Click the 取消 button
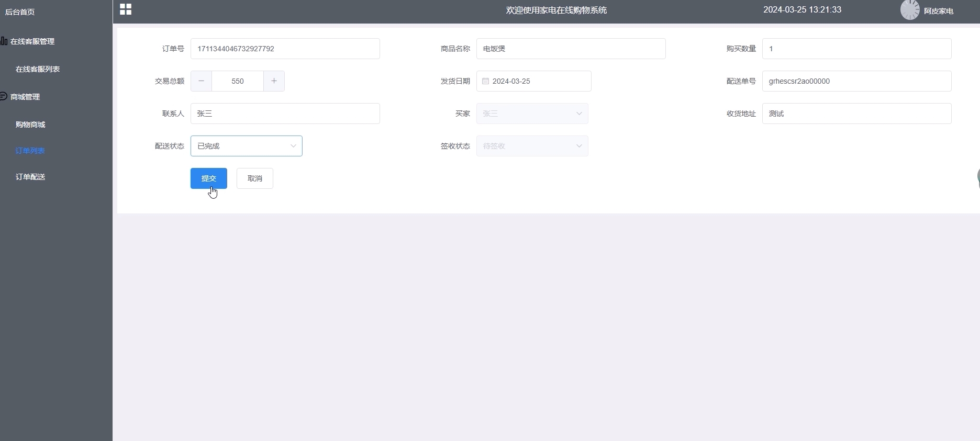The width and height of the screenshot is (980, 441). pos(254,178)
